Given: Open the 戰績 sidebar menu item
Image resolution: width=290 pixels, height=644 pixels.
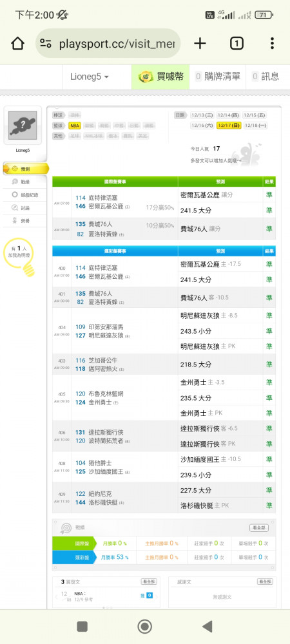Looking at the screenshot, I should [26, 182].
